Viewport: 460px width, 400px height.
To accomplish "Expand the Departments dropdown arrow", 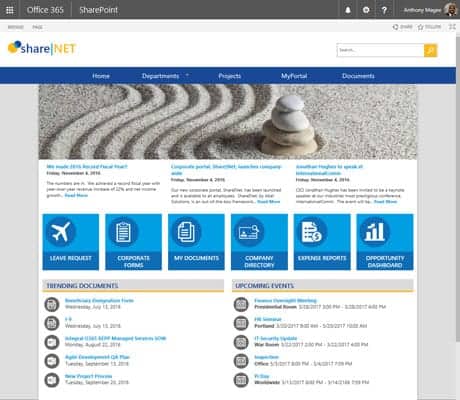I will pos(187,75).
